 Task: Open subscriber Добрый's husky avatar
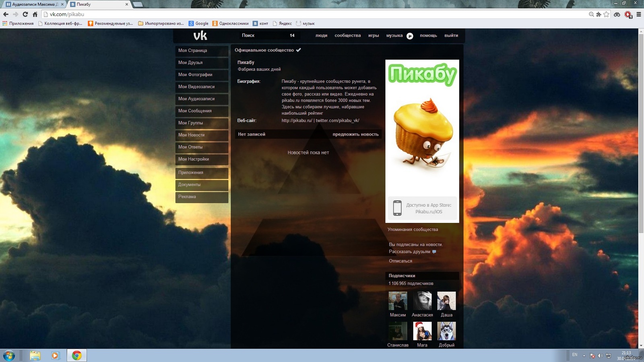tap(446, 331)
